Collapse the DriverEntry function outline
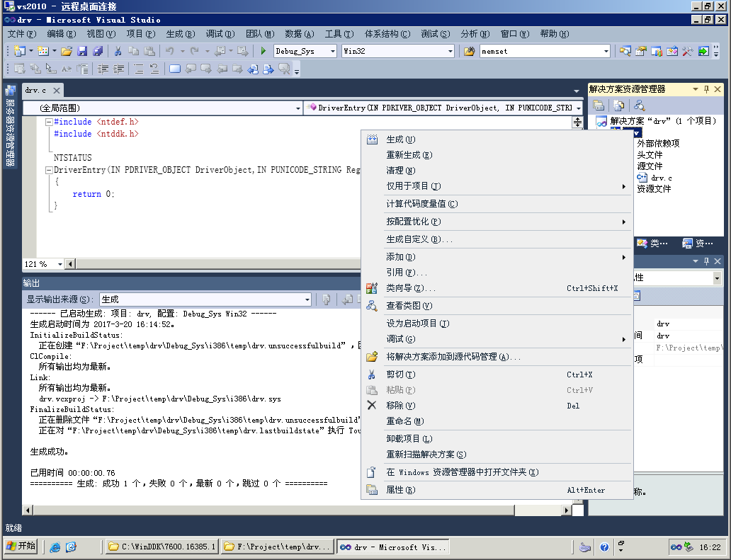The height and width of the screenshot is (560, 731). [48, 171]
